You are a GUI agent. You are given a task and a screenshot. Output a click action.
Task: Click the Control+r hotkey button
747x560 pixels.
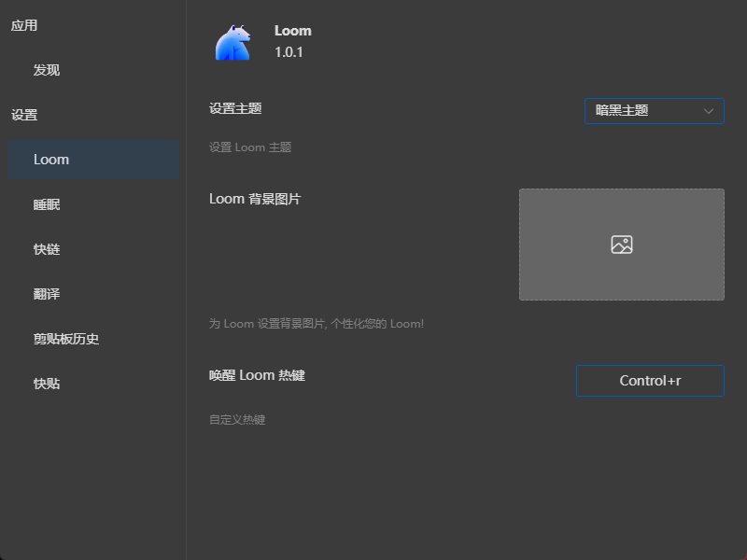point(650,380)
